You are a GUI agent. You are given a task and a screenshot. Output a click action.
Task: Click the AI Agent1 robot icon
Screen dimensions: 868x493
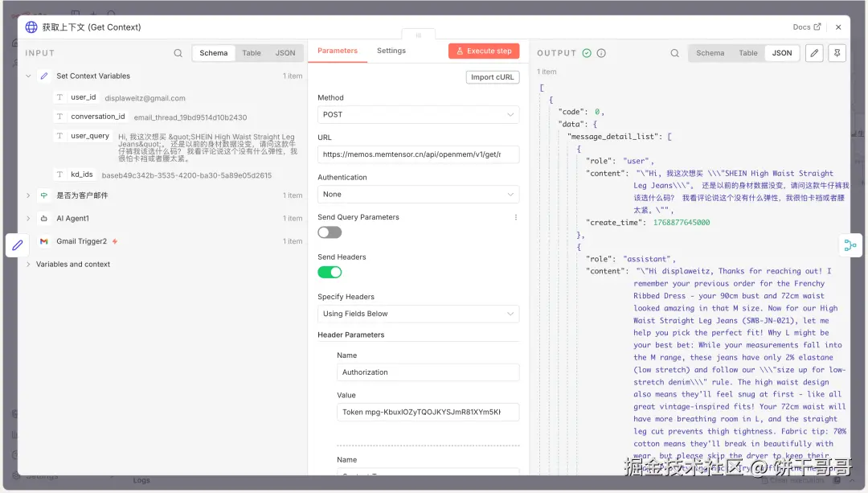point(44,218)
